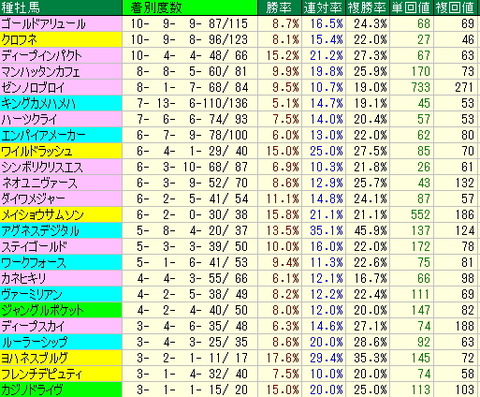Select the クロフネ sire name

pyautogui.click(x=19, y=40)
